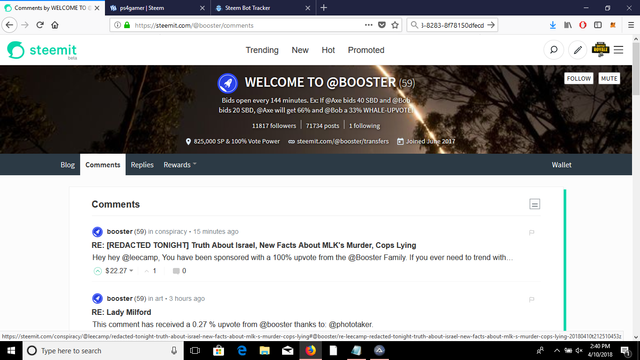Toggle comments list layout icon
The width and height of the screenshot is (640, 360).
pos(534,204)
